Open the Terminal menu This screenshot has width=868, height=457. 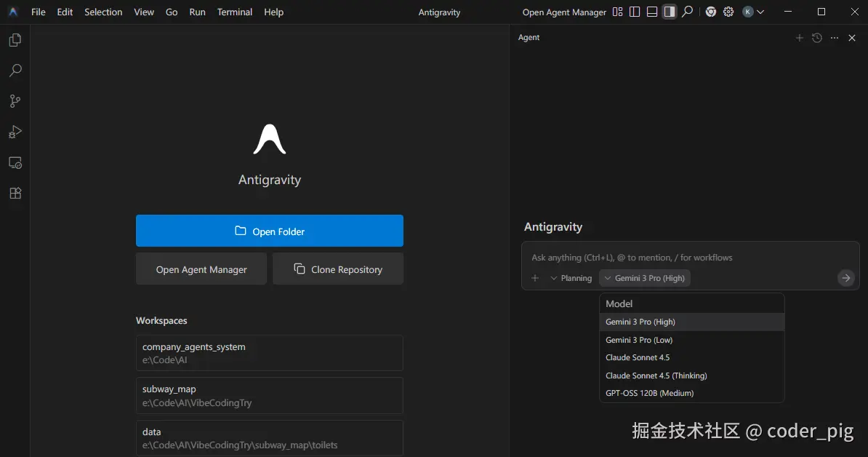point(235,12)
